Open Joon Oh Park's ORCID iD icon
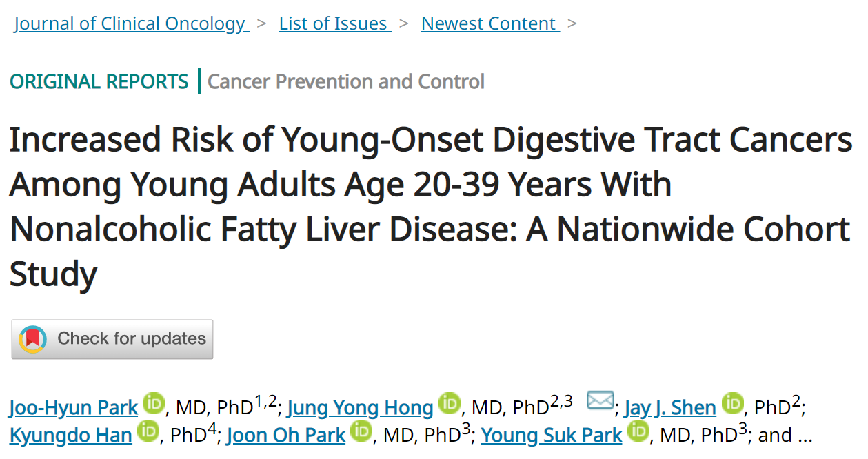Image resolution: width=868 pixels, height=459 pixels. click(x=361, y=432)
